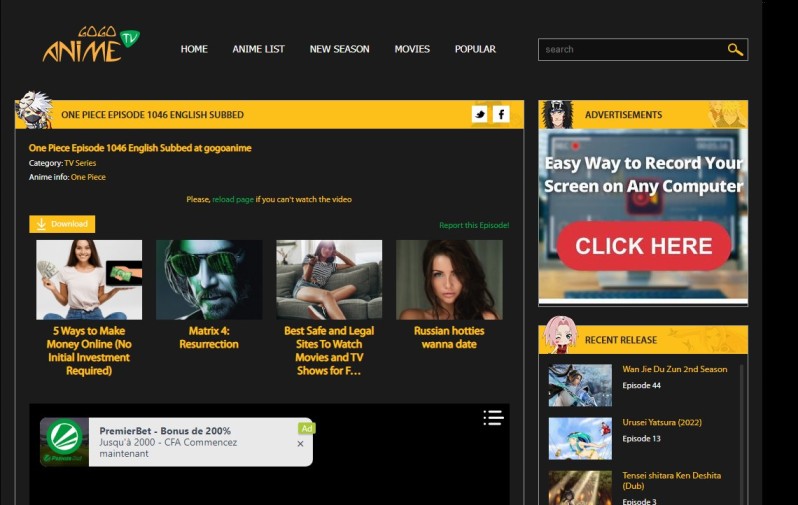Click the green Ad badge

(x=306, y=428)
